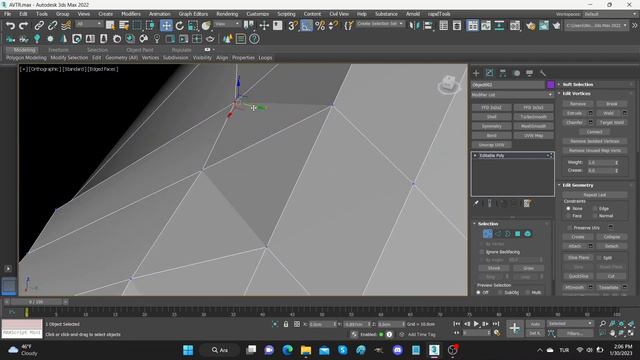
Task: Open the Layer Explorer icon
Action: 457,26
